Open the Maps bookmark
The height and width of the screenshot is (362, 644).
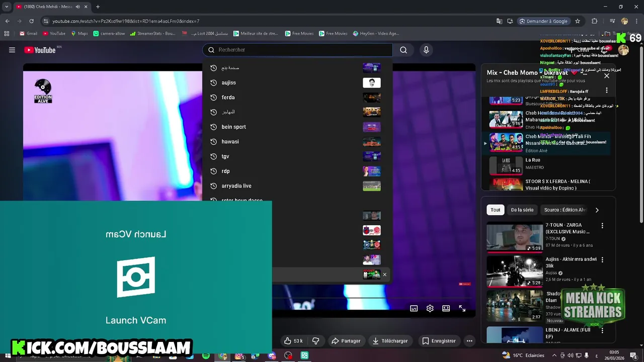(79, 34)
